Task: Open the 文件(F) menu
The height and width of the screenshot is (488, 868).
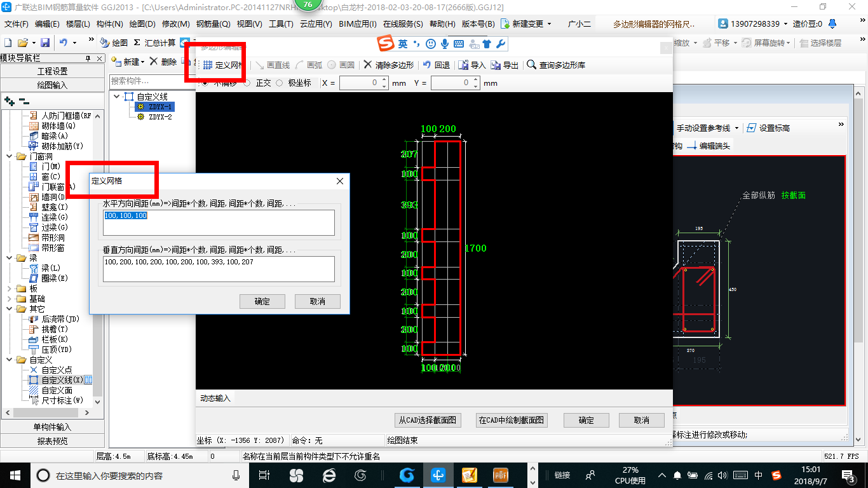Action: point(17,24)
